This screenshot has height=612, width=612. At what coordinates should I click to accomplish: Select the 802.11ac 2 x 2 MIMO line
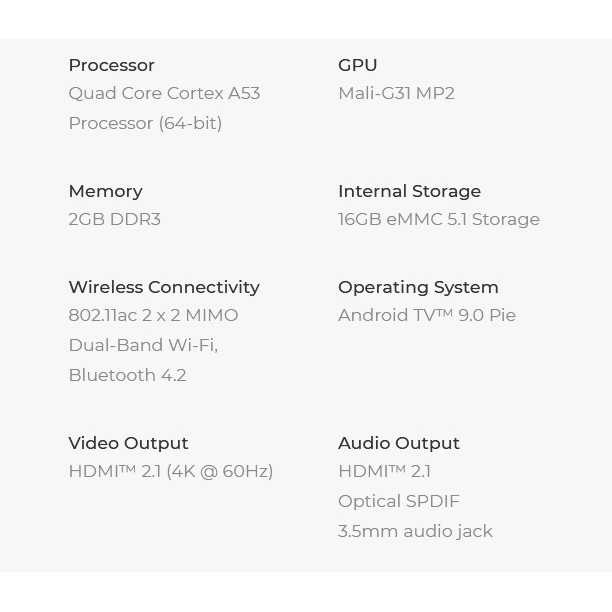[x=153, y=315]
